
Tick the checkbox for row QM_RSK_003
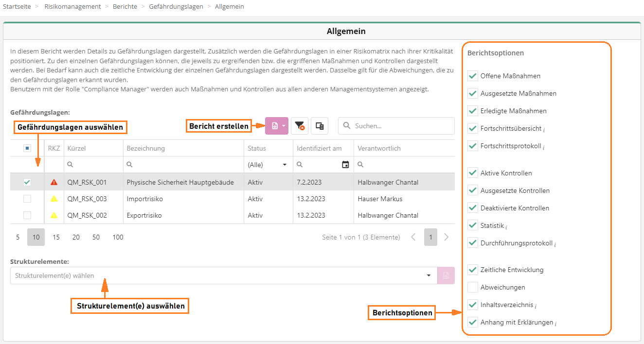coord(27,199)
